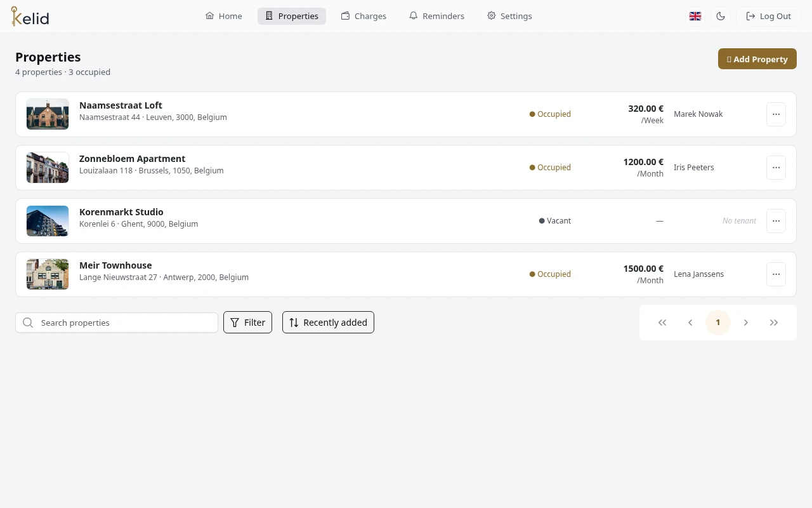Go to first page of properties
This screenshot has height=508, width=812.
tap(662, 323)
